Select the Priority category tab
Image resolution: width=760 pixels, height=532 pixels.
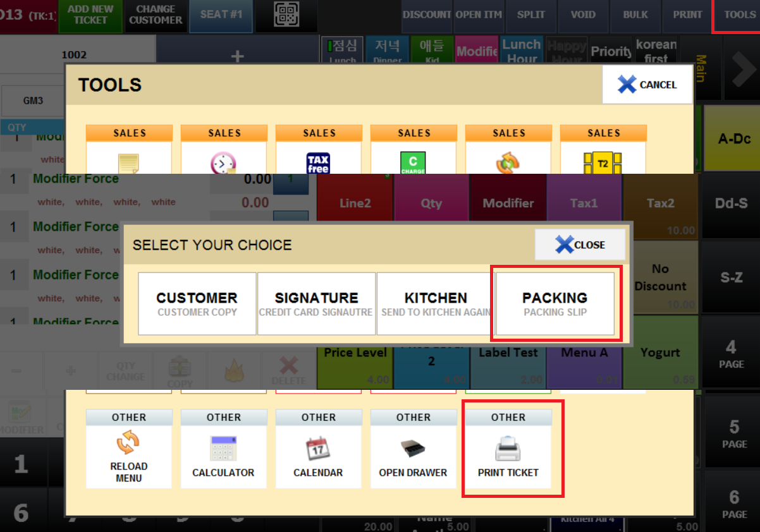[x=611, y=49]
